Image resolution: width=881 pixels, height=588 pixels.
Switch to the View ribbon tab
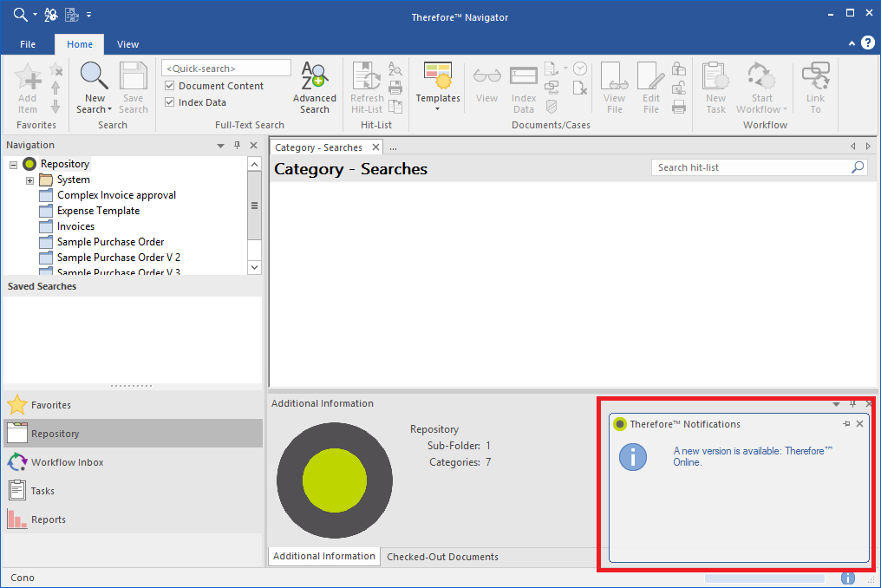click(x=127, y=44)
